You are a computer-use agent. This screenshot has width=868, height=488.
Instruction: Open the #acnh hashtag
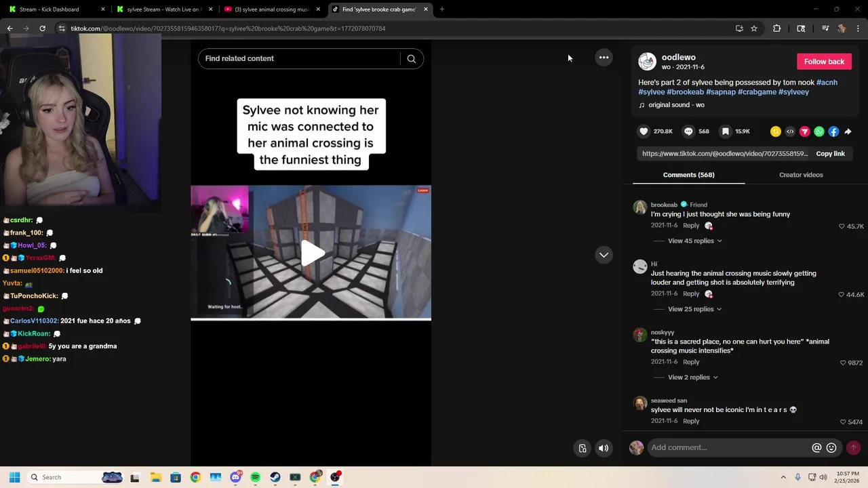827,83
